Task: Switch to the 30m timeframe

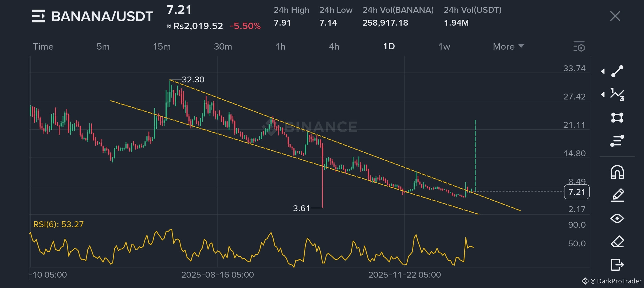Action: click(223, 46)
